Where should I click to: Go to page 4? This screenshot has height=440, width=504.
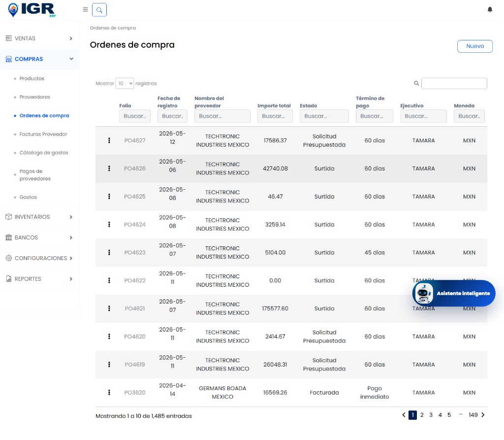click(440, 415)
